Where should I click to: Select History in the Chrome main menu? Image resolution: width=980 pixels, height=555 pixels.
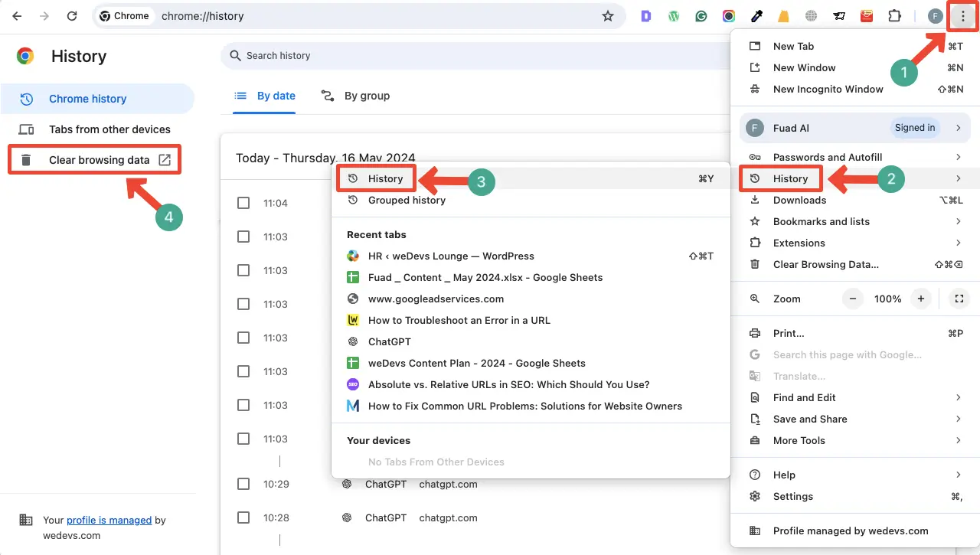pyautogui.click(x=855, y=178)
